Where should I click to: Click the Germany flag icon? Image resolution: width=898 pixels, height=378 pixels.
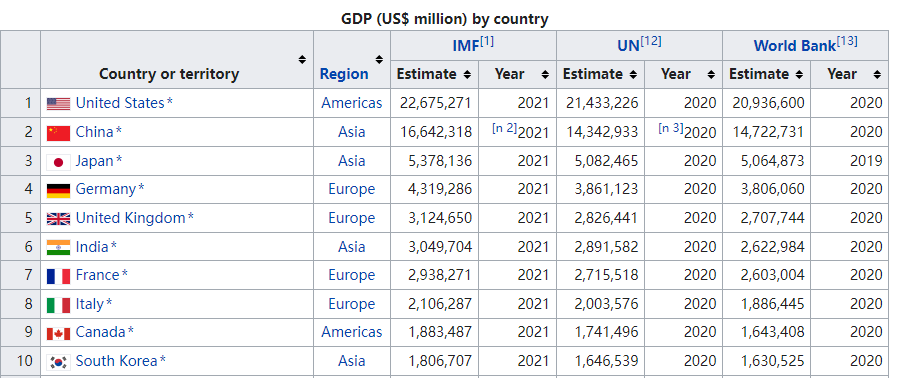pos(58,190)
